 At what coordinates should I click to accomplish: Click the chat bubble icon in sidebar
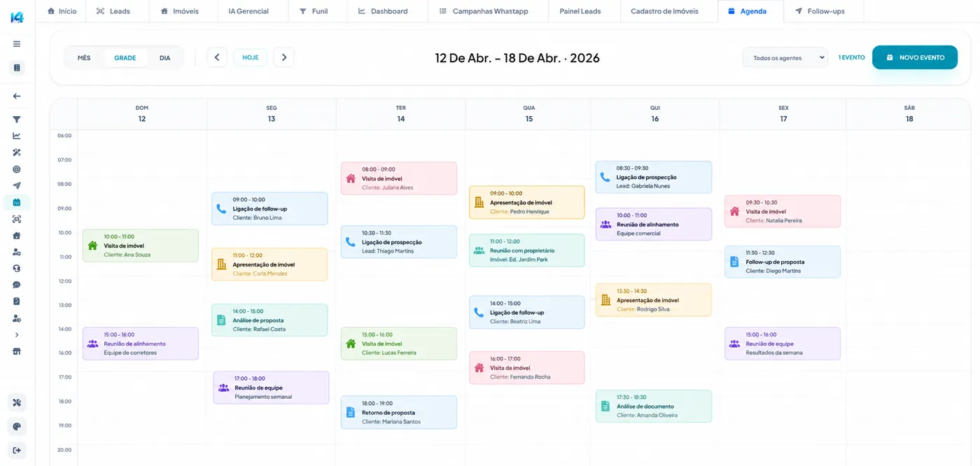coord(17,285)
